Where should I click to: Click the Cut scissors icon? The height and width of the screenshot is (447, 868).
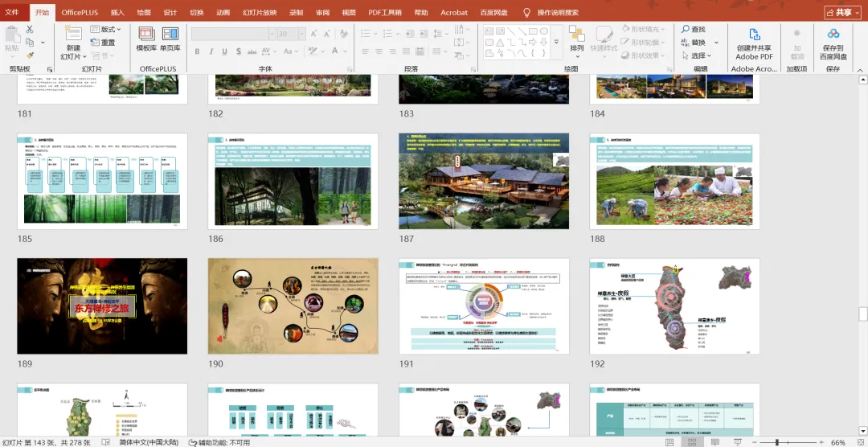click(30, 30)
